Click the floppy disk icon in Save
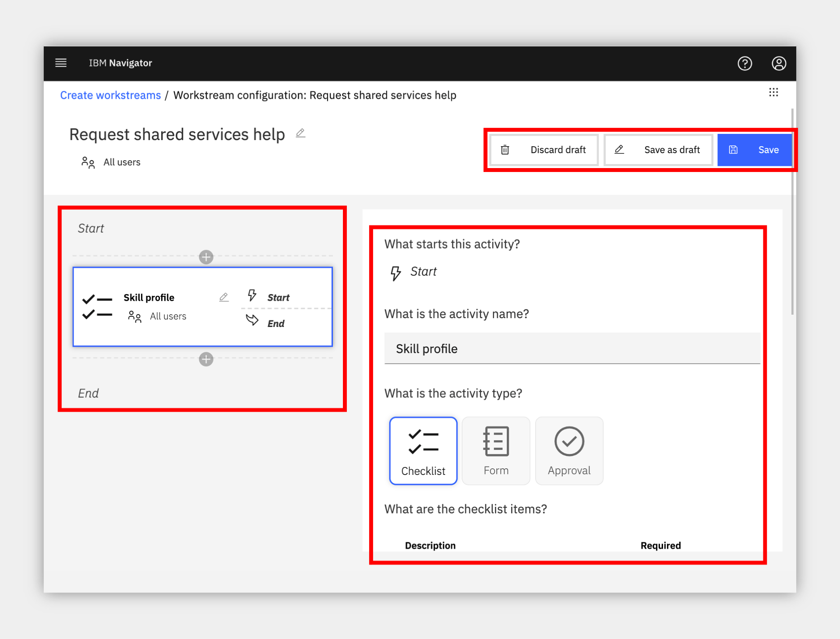This screenshot has height=639, width=840. [x=733, y=150]
